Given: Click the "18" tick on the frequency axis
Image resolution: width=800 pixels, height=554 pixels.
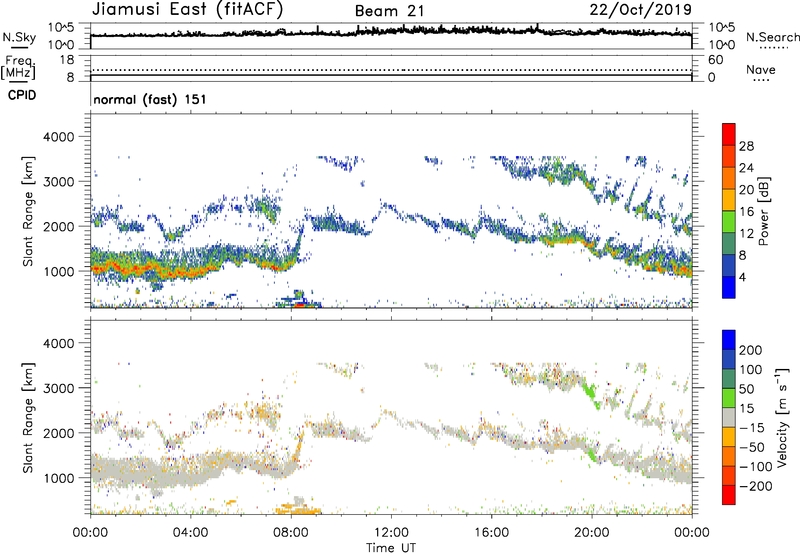Looking at the screenshot, I should pos(67,60).
